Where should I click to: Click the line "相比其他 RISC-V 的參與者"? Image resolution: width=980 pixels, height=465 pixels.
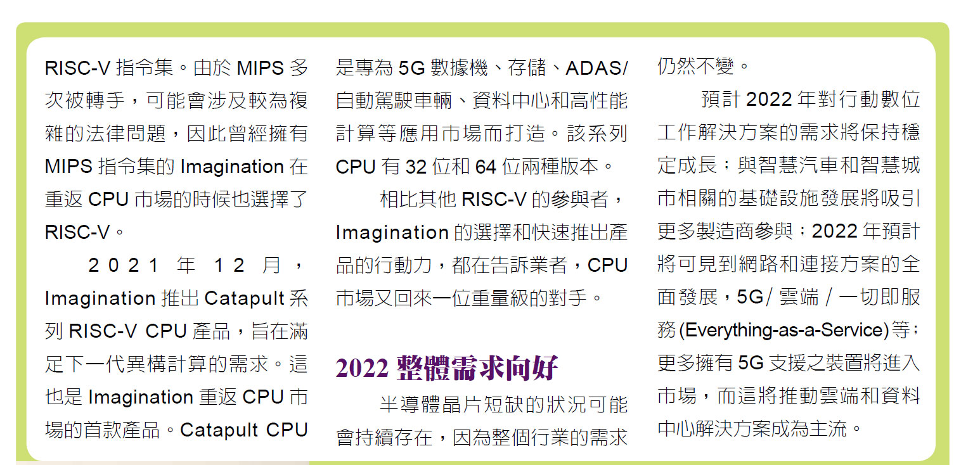[x=502, y=200]
